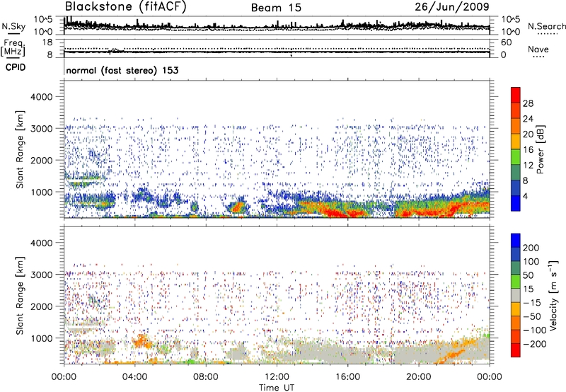Click the "Beam 15" header label

point(276,8)
